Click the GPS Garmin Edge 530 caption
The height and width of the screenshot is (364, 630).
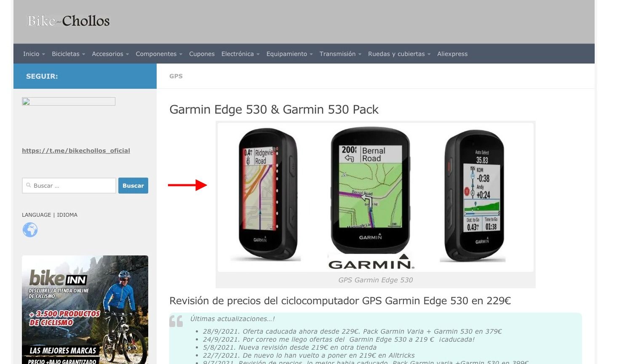point(376,280)
